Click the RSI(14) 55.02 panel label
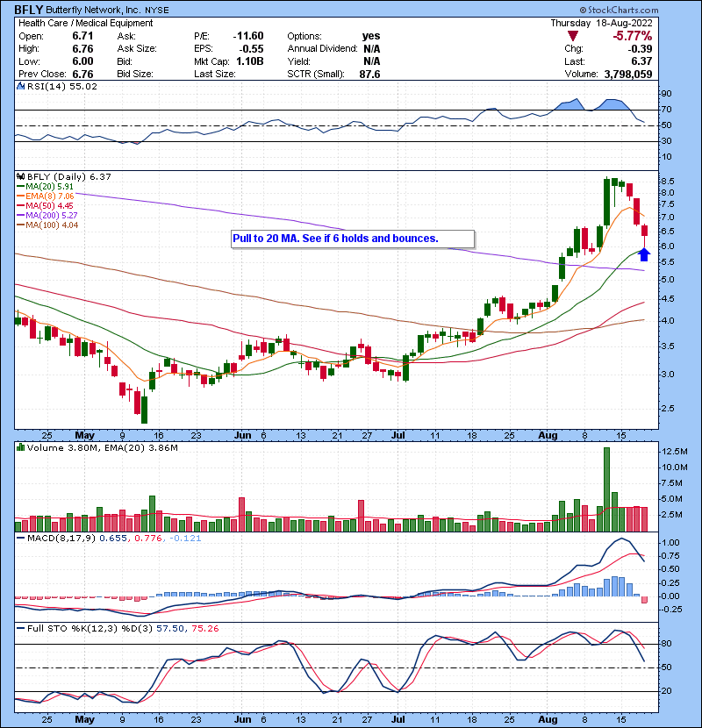Screen dimensions: 702x728 [61, 86]
